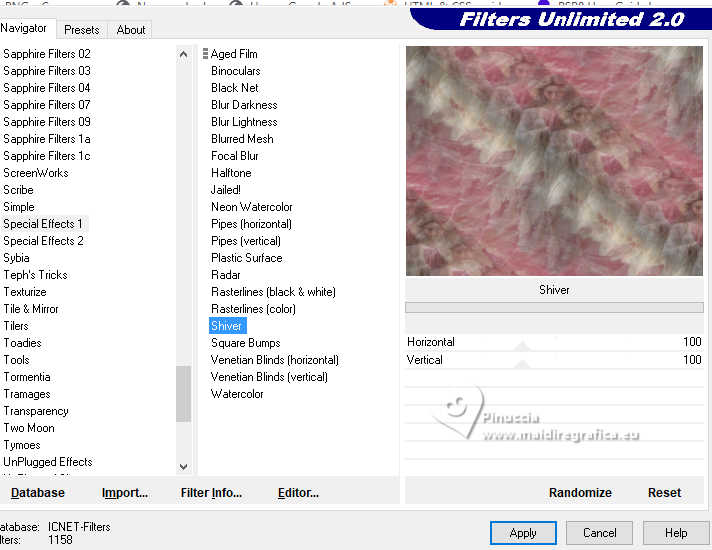Choose the Neon Watercolor filter
Viewport: 712px width, 550px height.
pos(252,207)
